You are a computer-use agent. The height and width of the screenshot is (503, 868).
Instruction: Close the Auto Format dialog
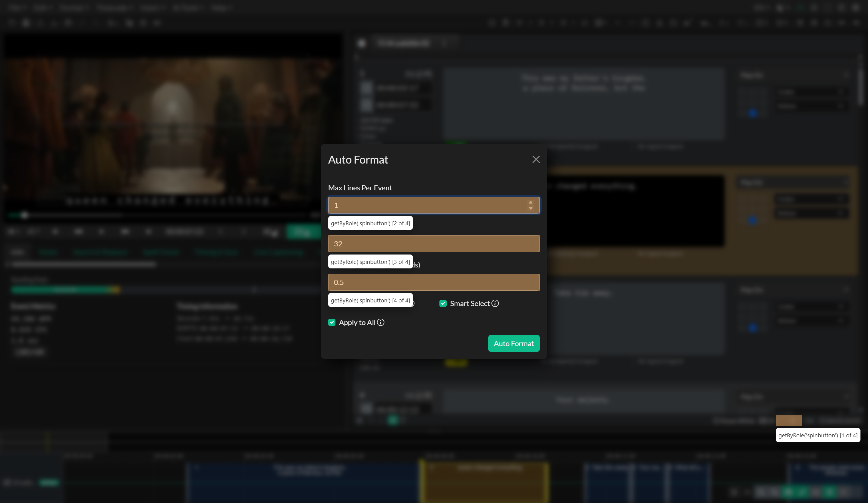tap(536, 159)
